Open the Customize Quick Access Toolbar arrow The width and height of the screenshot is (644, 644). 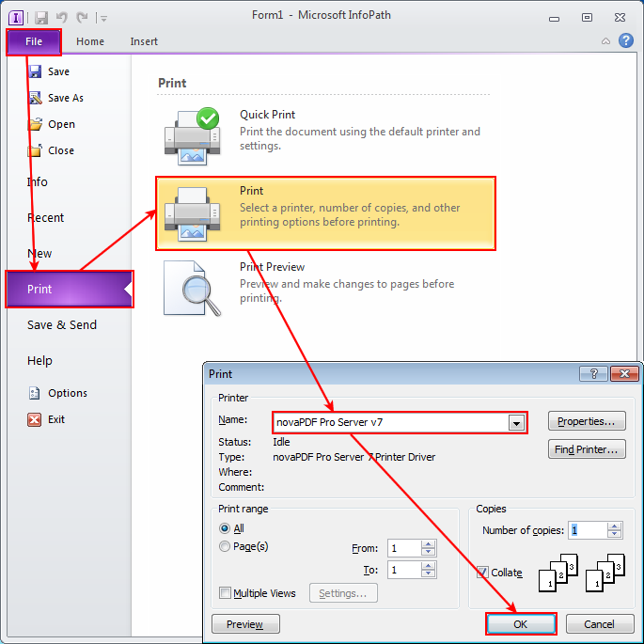coord(104,18)
